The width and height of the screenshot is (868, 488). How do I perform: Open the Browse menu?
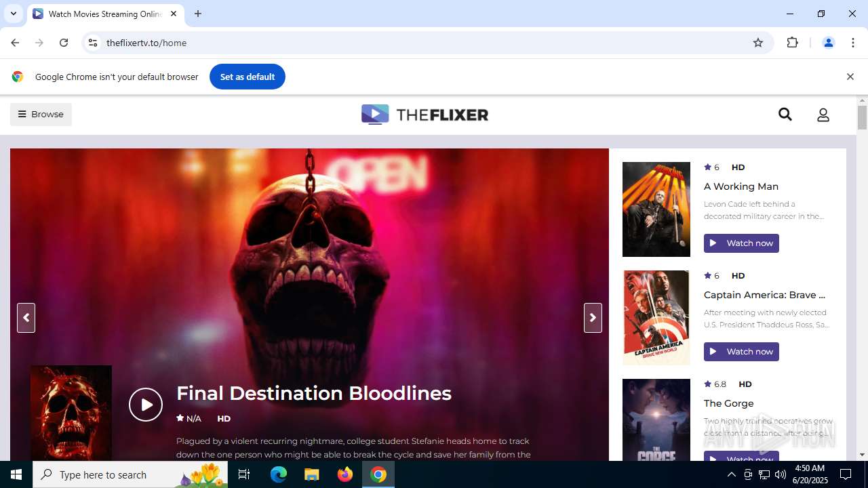pos(41,114)
